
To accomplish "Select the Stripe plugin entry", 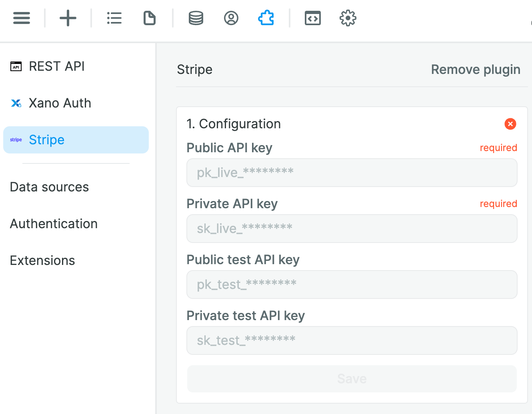I will coord(76,140).
